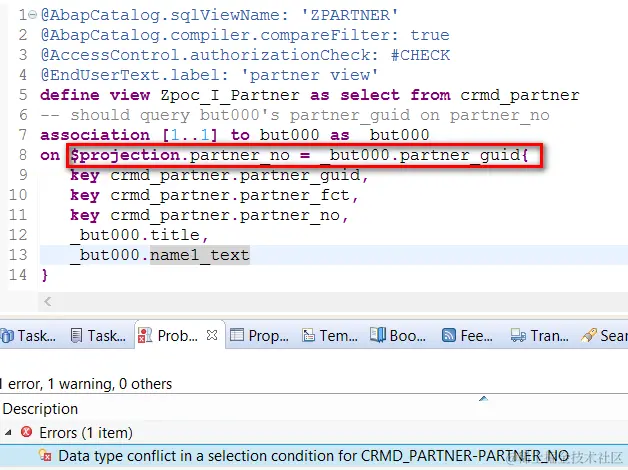The height and width of the screenshot is (470, 628).
Task: Click crmd_partner.partner_guid key field line 9
Action: pos(235,175)
